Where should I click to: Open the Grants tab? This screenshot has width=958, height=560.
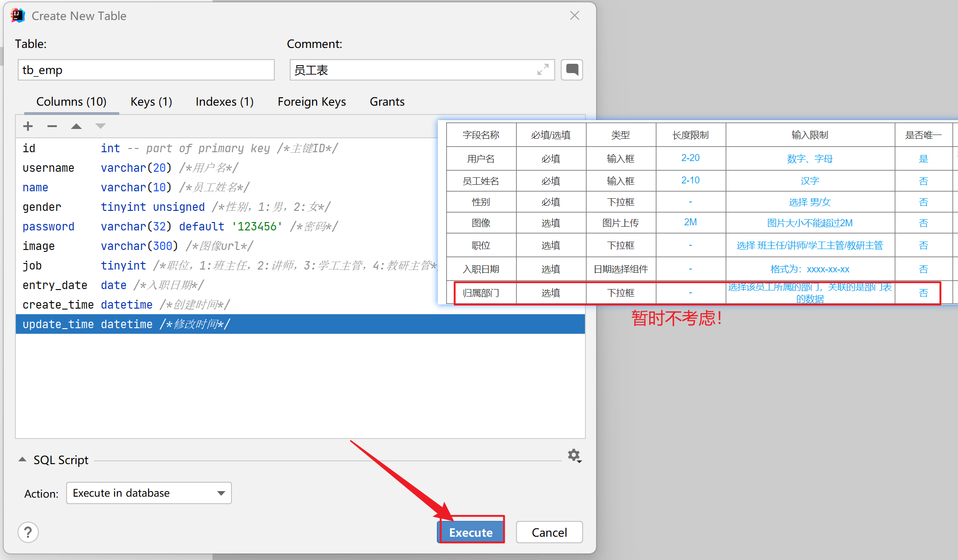tap(387, 101)
